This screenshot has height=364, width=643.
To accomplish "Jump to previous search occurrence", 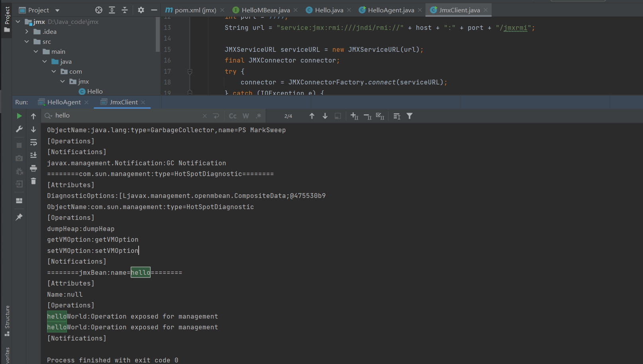I will (x=312, y=116).
